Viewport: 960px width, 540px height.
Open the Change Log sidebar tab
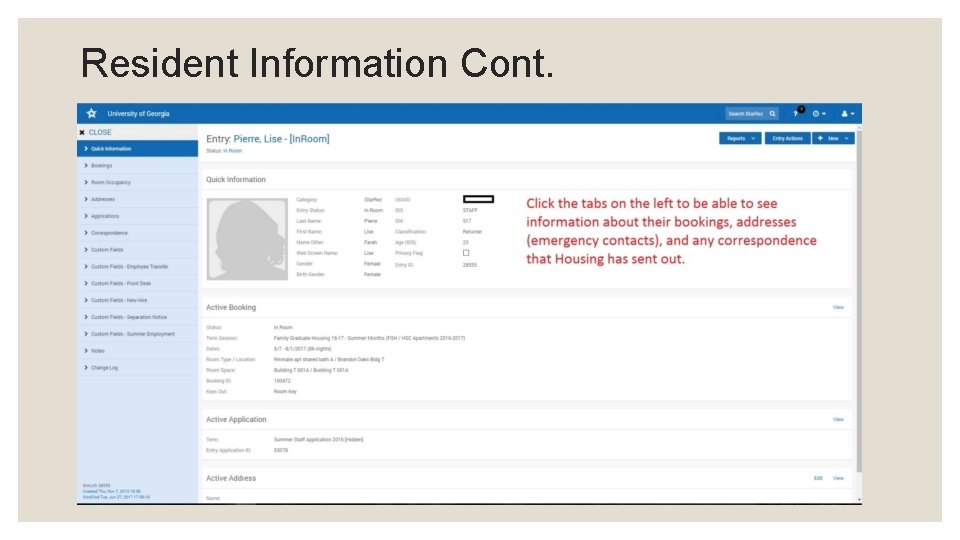[x=137, y=367]
